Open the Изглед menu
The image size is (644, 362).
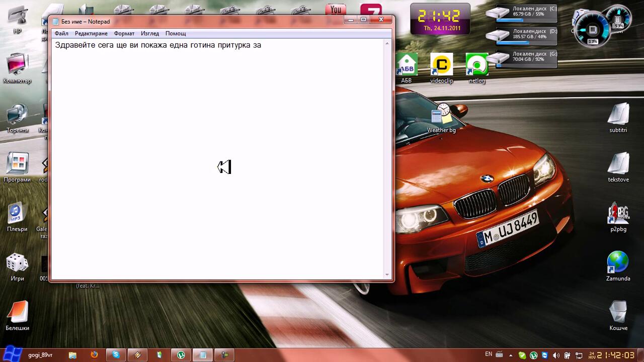pos(149,33)
